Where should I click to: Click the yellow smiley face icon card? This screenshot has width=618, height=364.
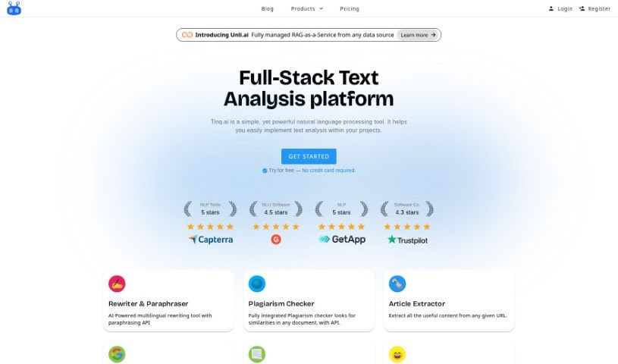tap(397, 354)
